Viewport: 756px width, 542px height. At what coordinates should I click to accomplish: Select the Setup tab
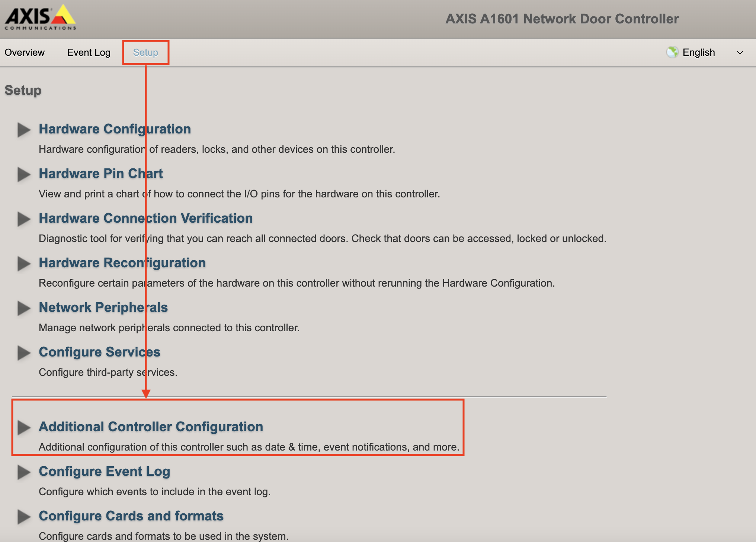click(145, 52)
